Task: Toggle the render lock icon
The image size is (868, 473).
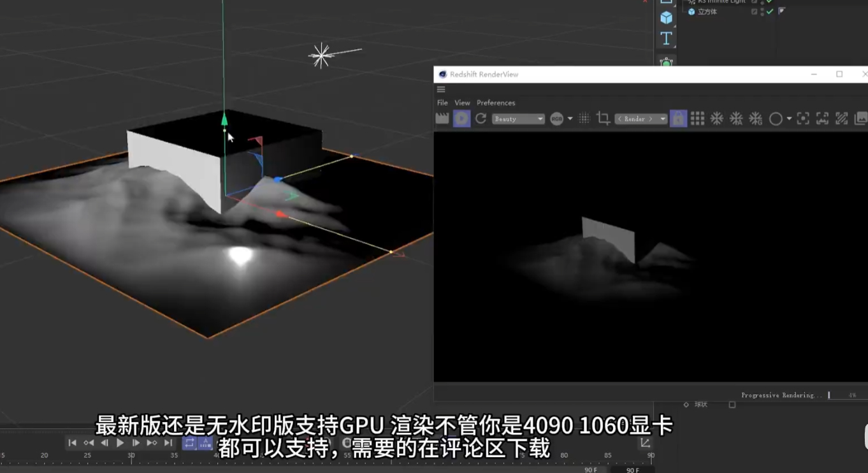Action: [x=678, y=119]
